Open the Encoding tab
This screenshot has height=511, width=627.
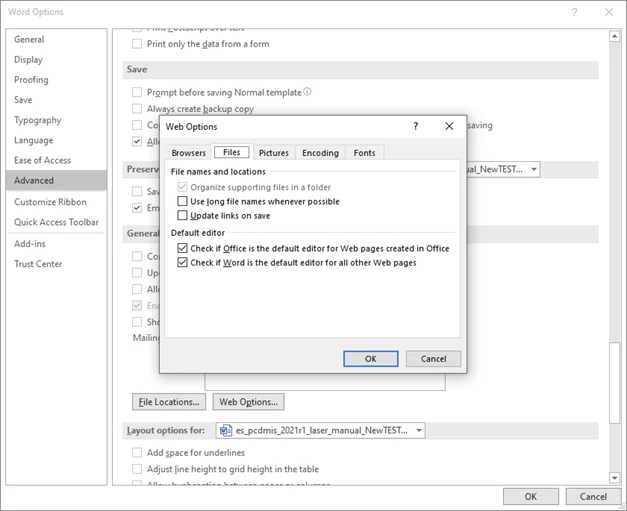[320, 153]
